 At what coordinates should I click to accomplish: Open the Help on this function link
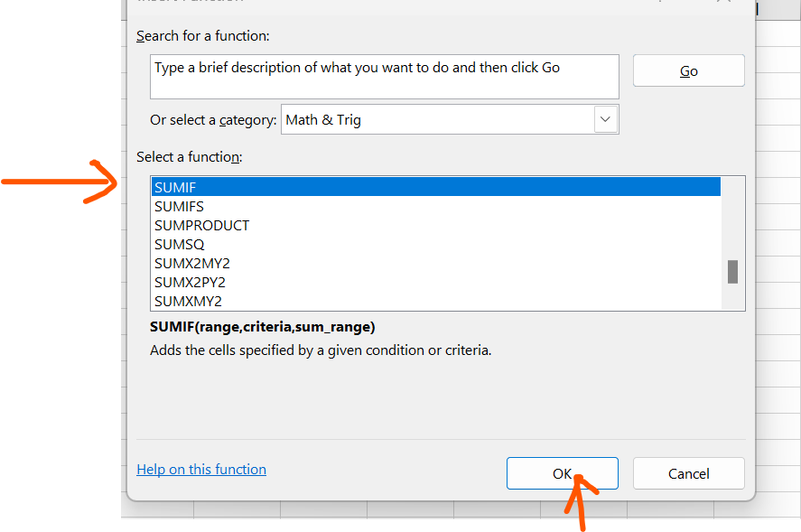click(x=201, y=469)
